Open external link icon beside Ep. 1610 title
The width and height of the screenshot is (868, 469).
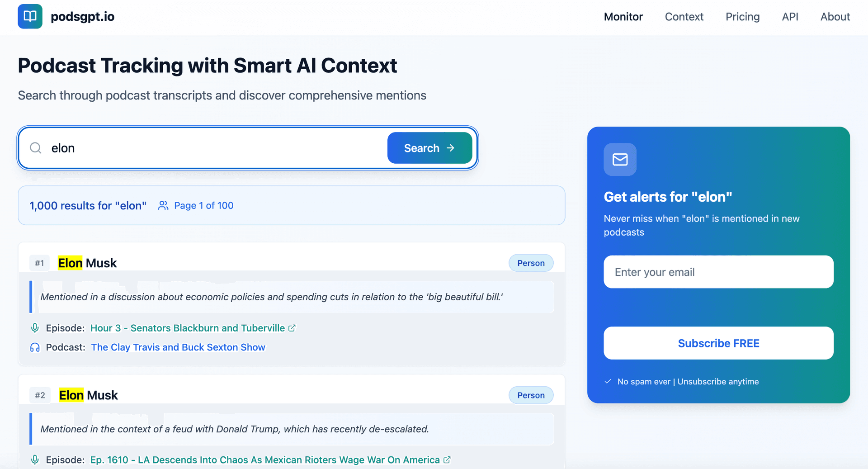click(x=447, y=460)
